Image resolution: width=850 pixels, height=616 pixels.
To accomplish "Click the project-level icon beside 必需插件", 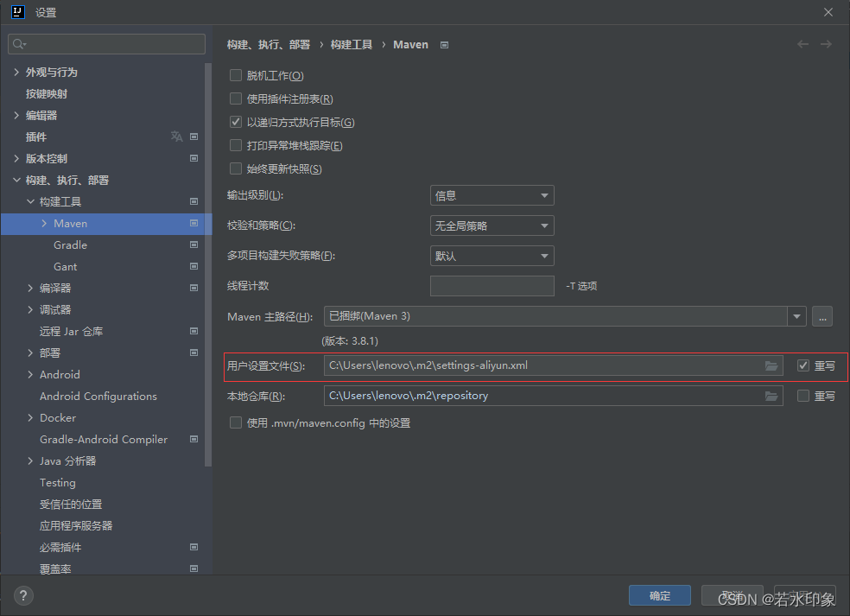I will (193, 547).
